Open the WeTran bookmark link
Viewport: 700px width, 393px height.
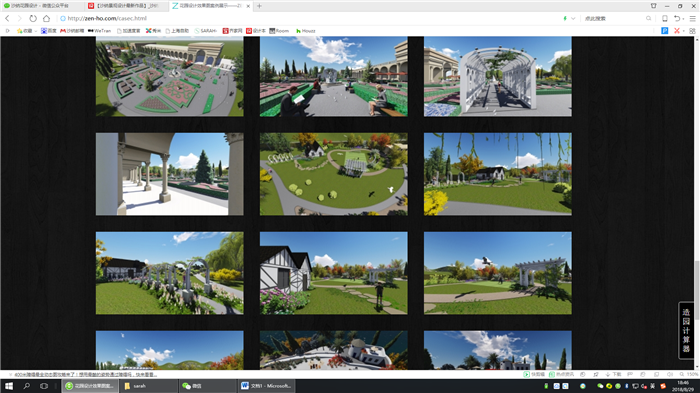click(x=99, y=31)
